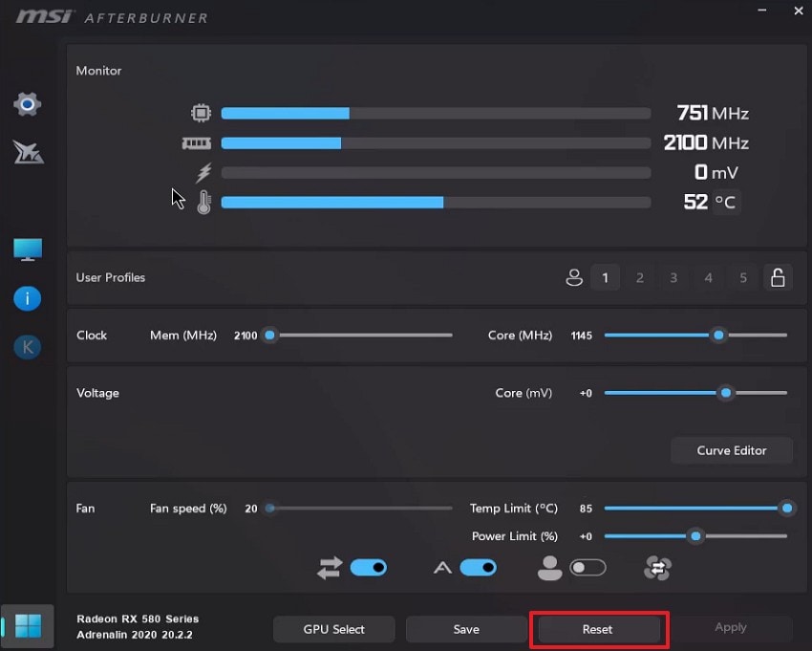Image resolution: width=812 pixels, height=651 pixels.
Task: Click the fan sync icon
Action: coord(657,568)
